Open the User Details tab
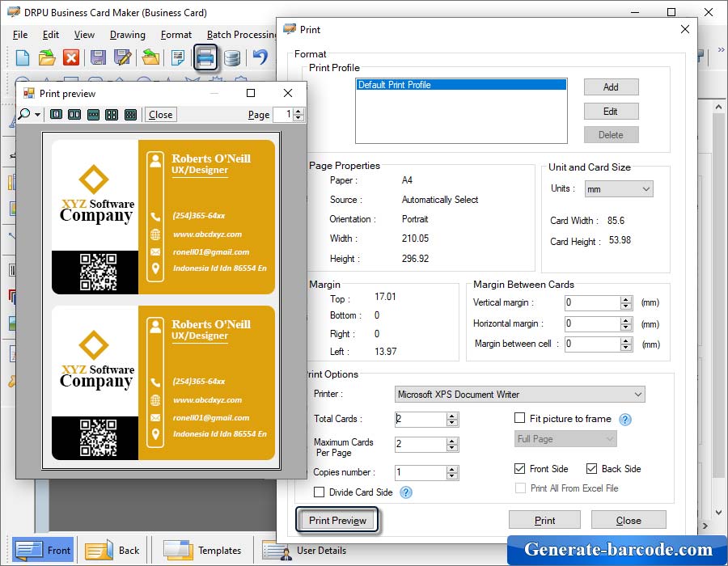728x566 pixels. coord(307,550)
